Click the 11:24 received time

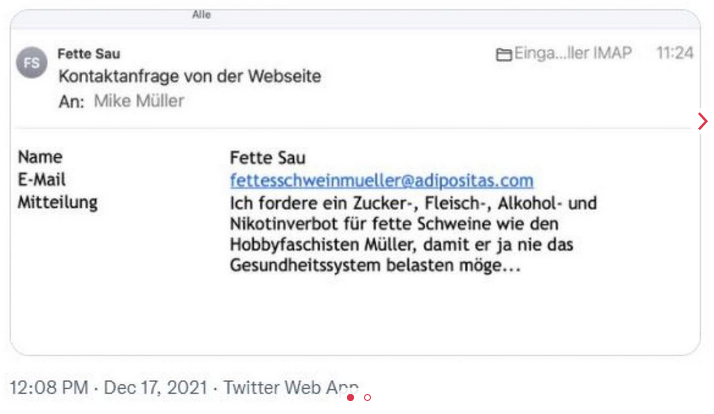pos(675,54)
